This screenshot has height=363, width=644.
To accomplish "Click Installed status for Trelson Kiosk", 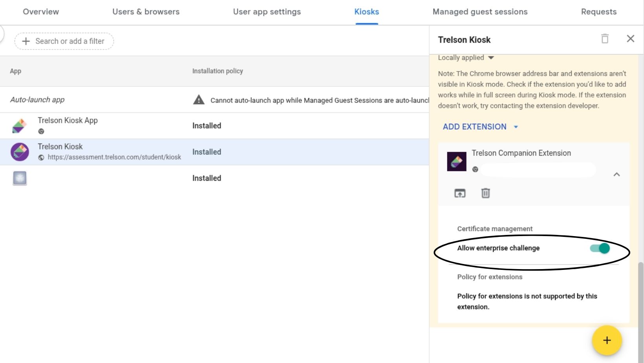I will pyautogui.click(x=207, y=152).
